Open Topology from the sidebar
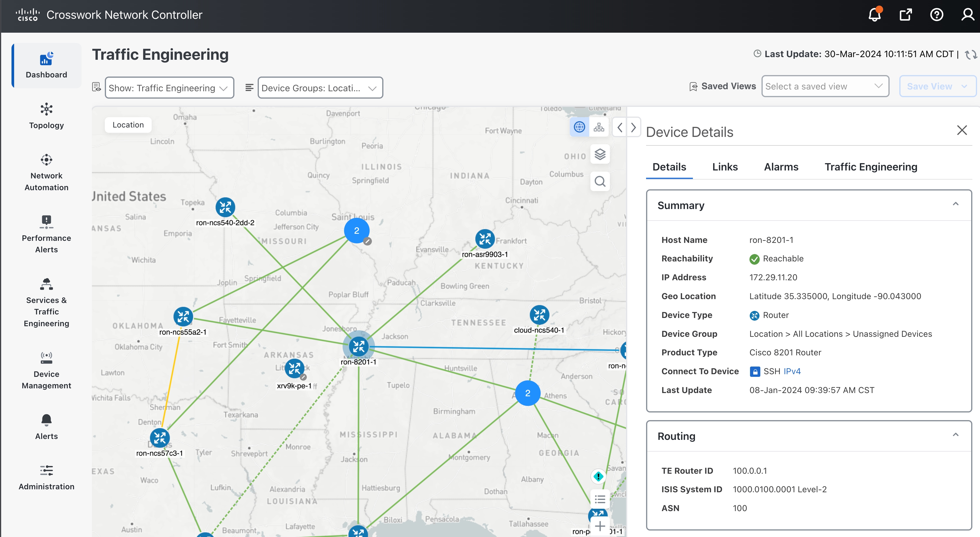This screenshot has height=537, width=980. pyautogui.click(x=47, y=116)
